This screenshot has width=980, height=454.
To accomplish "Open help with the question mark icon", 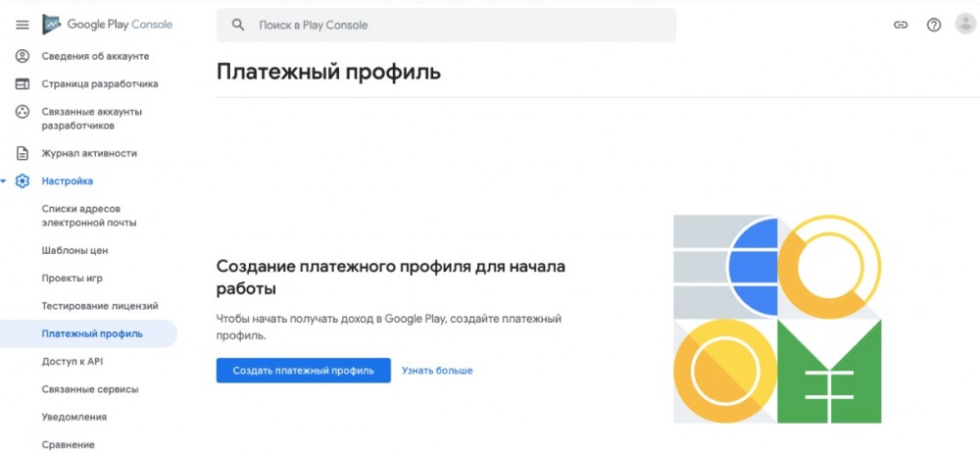I will click(934, 25).
